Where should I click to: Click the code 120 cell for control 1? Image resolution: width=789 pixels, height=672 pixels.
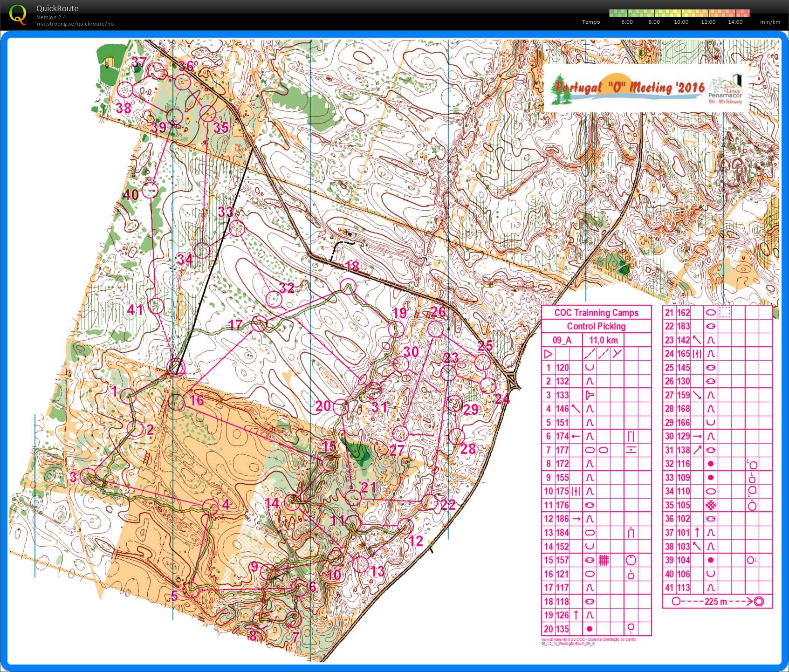(562, 368)
